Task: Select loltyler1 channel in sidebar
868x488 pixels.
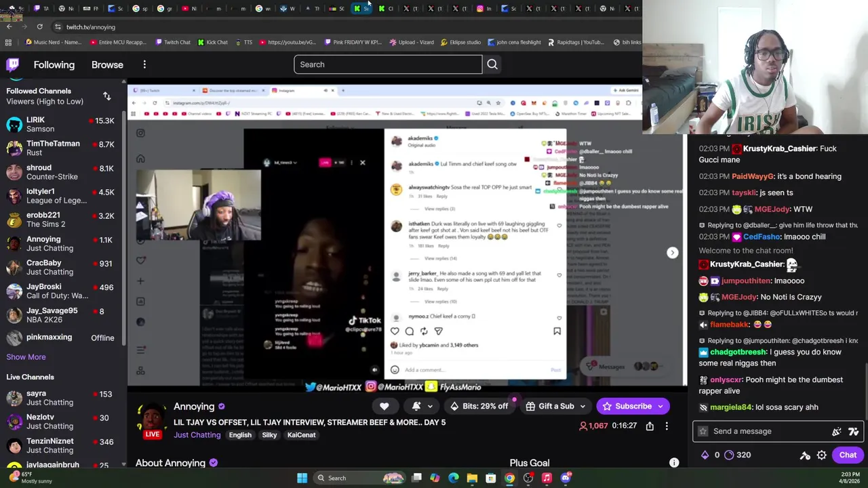Action: [61, 196]
